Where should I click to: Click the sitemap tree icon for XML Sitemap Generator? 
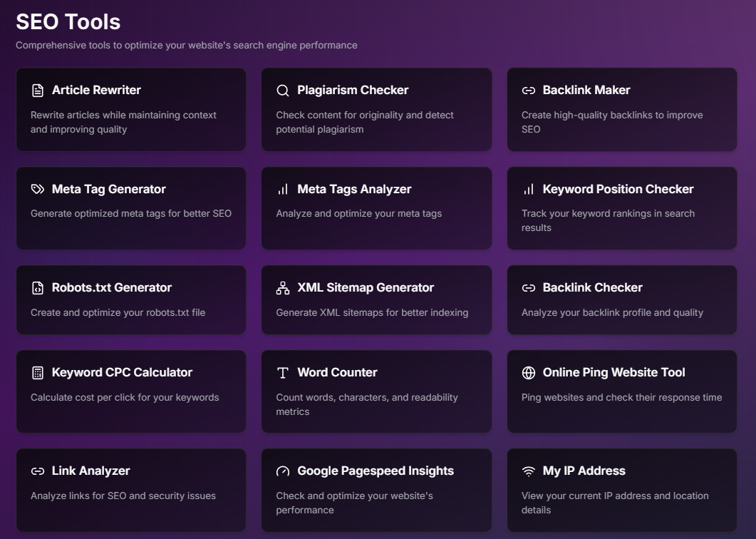[x=283, y=288]
